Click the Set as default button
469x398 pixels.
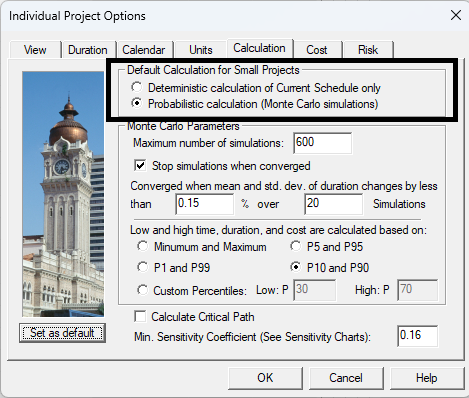click(x=62, y=333)
